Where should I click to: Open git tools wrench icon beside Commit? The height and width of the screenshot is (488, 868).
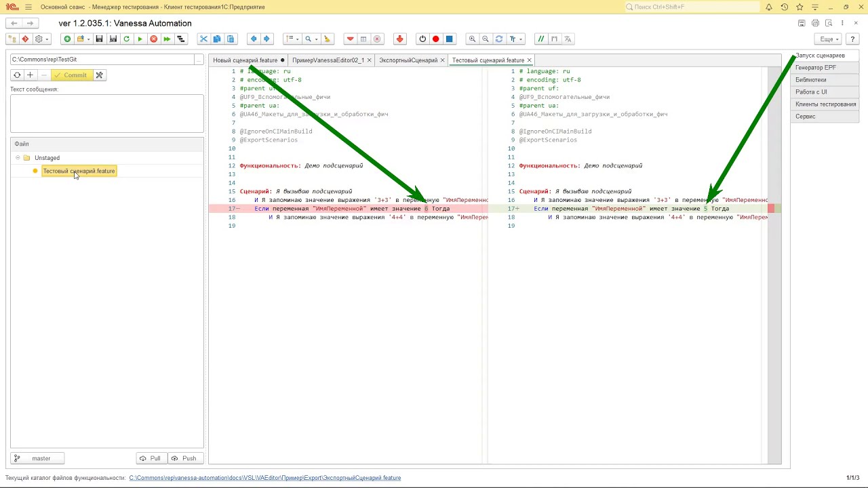click(x=99, y=75)
